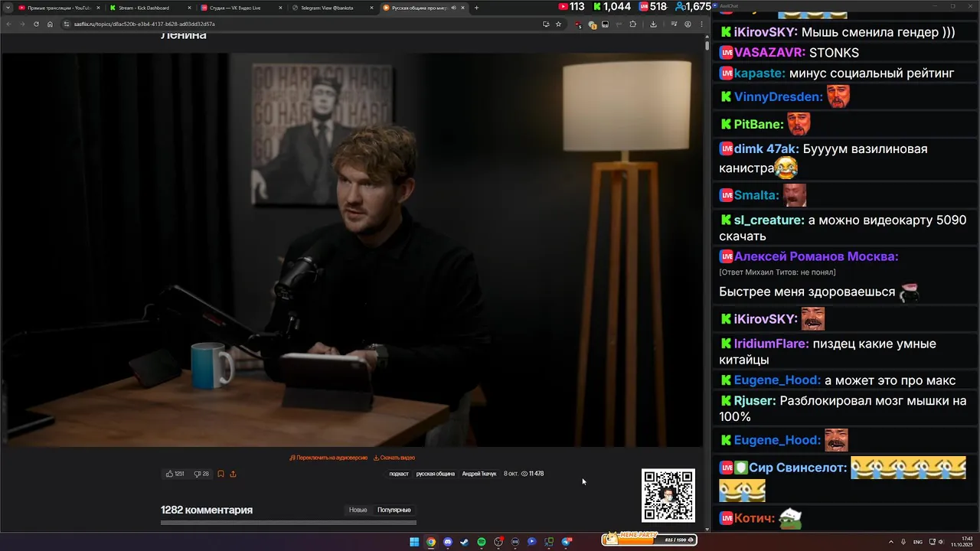Open the подкаст tag
Image resolution: width=980 pixels, height=551 pixels.
399,474
